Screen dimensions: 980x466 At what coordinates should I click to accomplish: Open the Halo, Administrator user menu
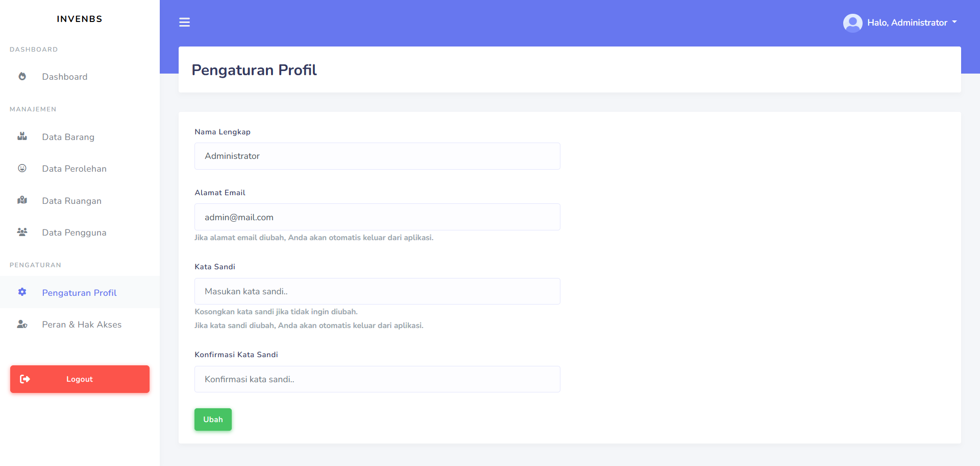[900, 23]
